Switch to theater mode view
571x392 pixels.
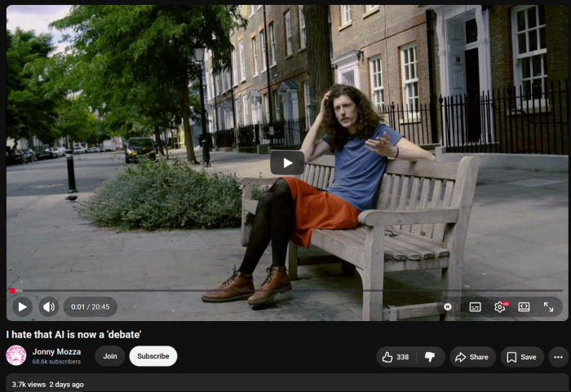click(524, 306)
